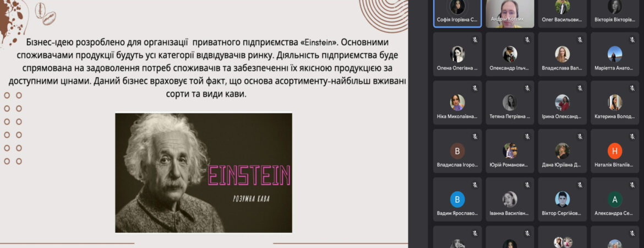The width and height of the screenshot is (644, 248).
Task: Select Александра Се's green letter A avatar
Action: [615, 200]
